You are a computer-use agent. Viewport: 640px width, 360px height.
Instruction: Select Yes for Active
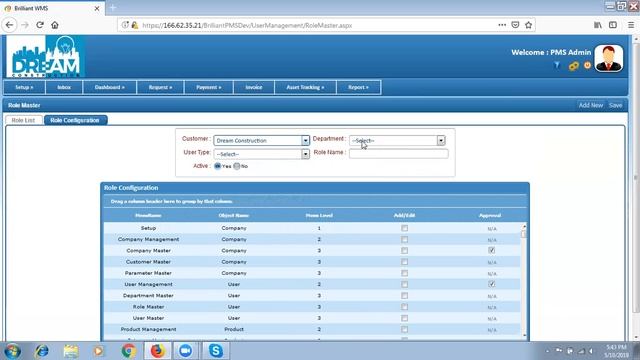218,166
